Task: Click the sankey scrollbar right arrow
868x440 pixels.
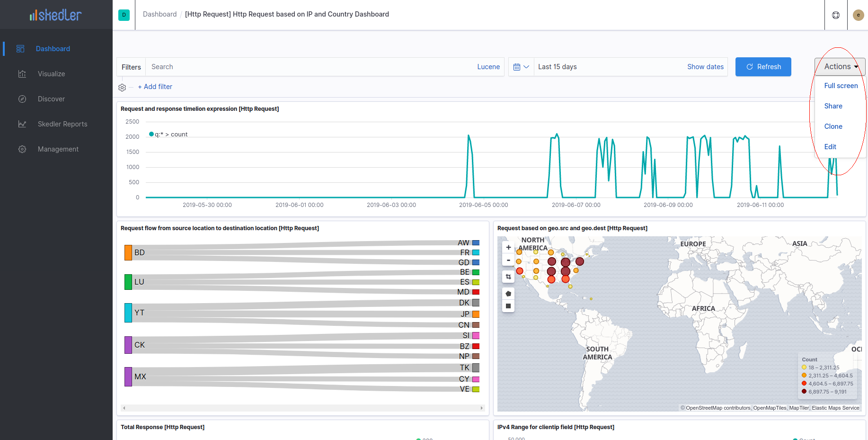Action: [482, 408]
